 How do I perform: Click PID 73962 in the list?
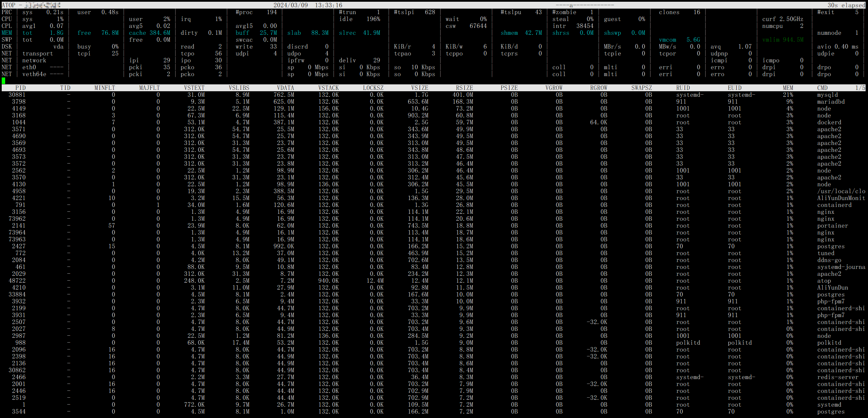point(17,219)
